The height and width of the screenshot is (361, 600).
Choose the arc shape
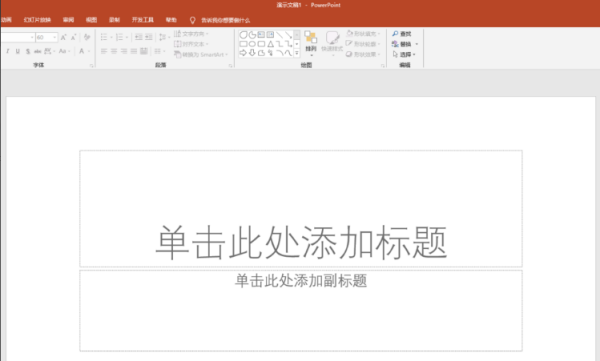pyautogui.click(x=280, y=53)
